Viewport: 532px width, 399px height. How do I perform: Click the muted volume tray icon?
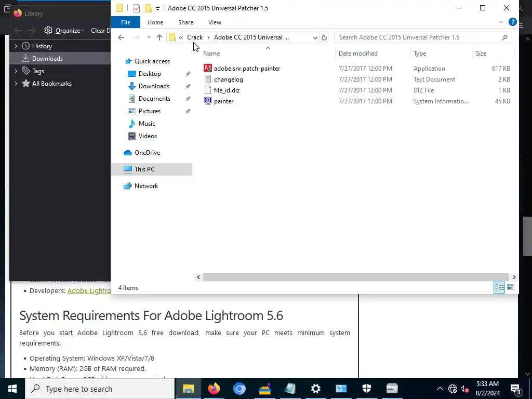click(x=464, y=389)
